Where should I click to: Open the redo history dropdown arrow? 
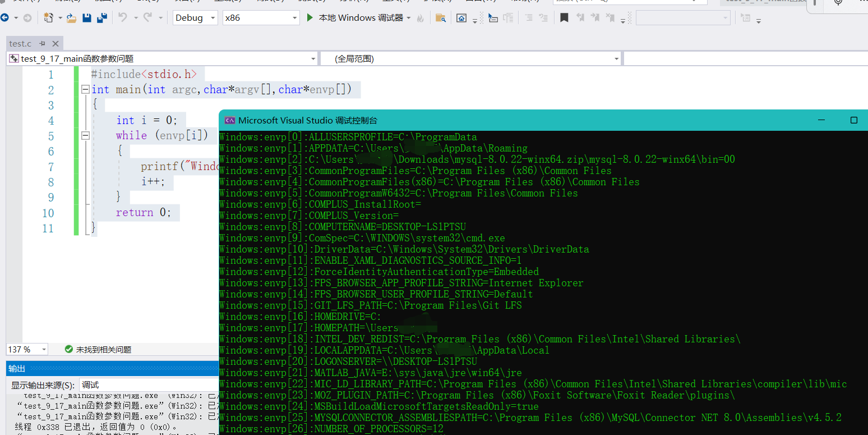(x=160, y=18)
